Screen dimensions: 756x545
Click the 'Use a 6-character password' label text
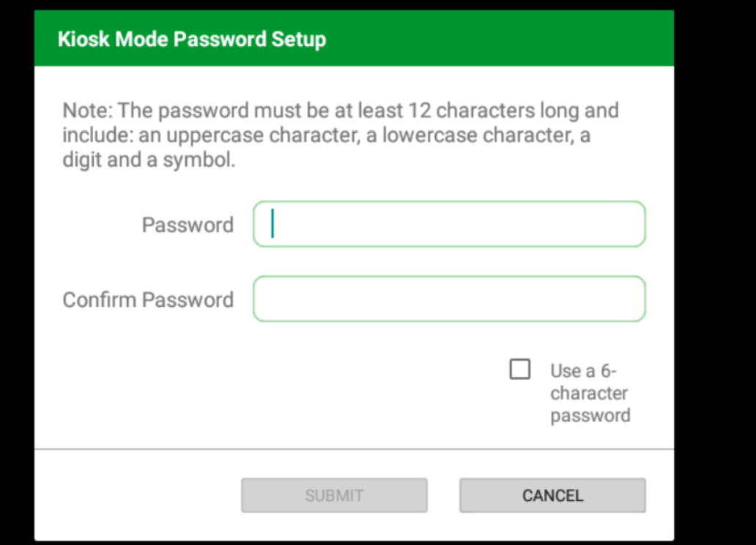(x=589, y=393)
